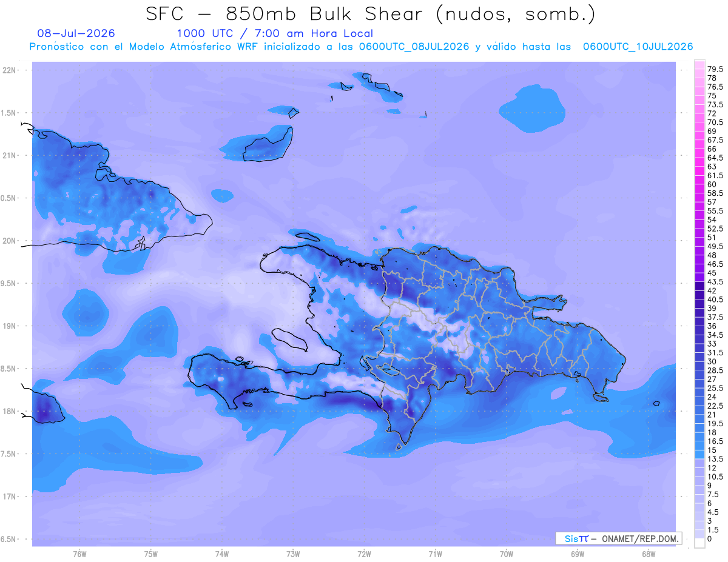This screenshot has width=728, height=562.
Task: Click the '76W' longitude axis label
Action: point(79,554)
